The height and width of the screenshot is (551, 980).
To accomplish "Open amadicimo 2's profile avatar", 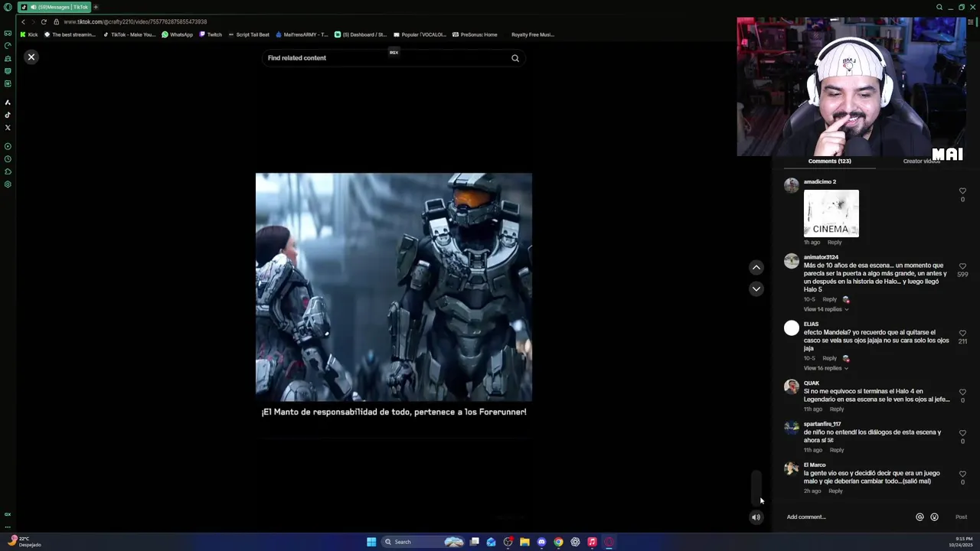I will click(x=792, y=185).
